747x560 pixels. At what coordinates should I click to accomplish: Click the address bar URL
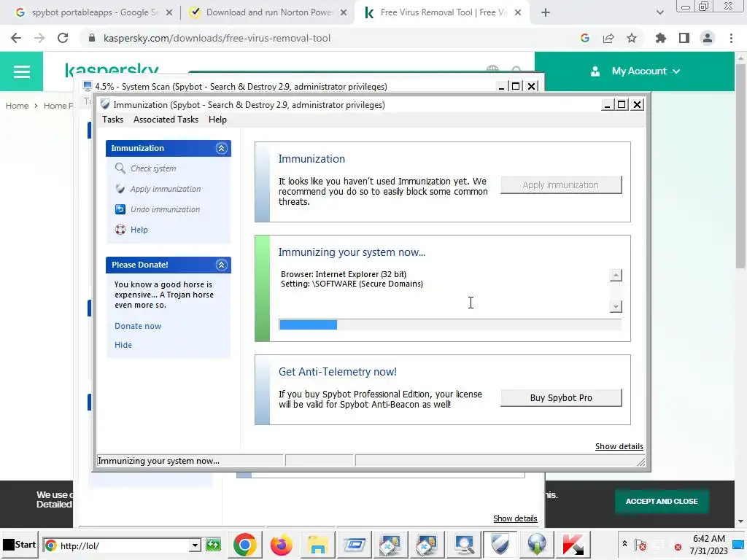[x=217, y=38]
